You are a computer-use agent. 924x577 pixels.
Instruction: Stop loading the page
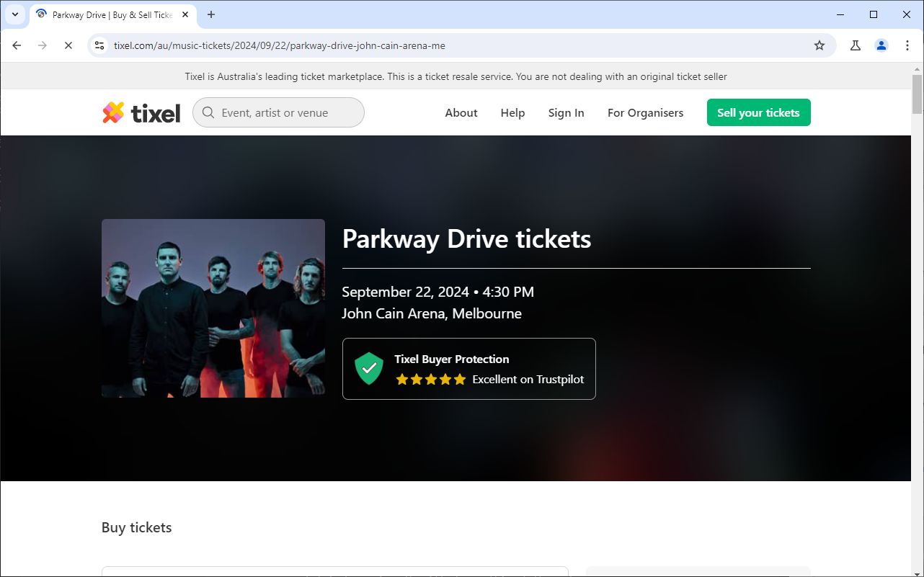click(68, 45)
